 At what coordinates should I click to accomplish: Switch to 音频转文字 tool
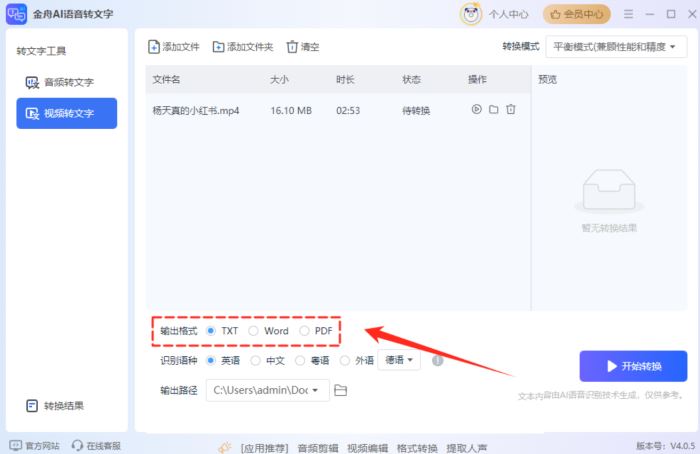pyautogui.click(x=67, y=82)
